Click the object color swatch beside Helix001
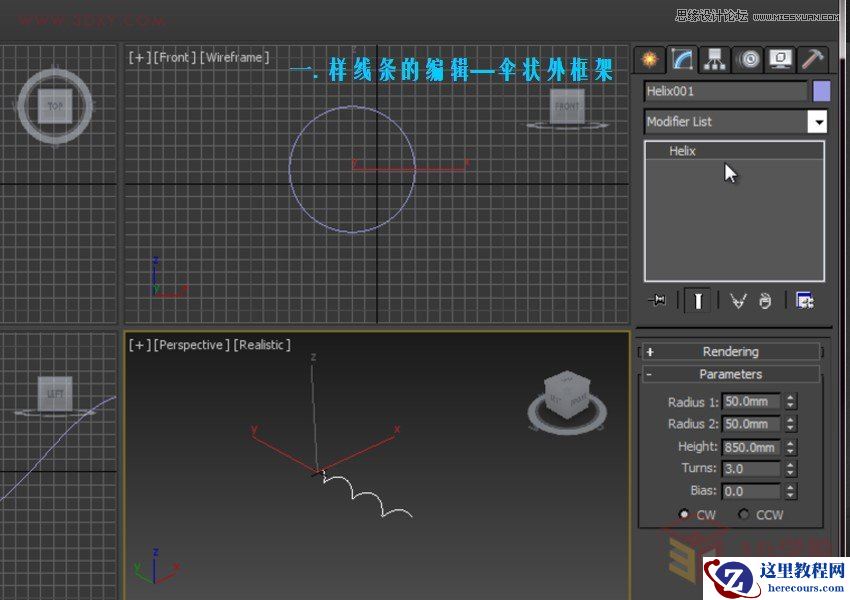 point(822,91)
